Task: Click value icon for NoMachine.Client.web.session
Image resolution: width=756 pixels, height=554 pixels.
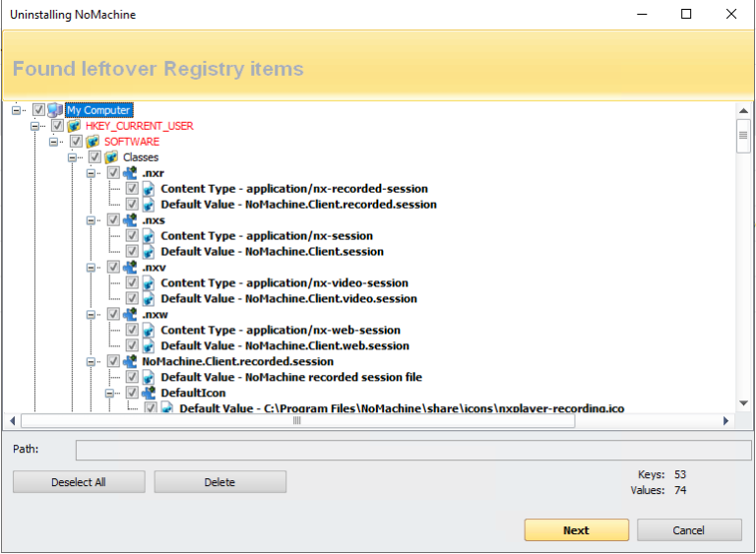Action: (x=149, y=345)
